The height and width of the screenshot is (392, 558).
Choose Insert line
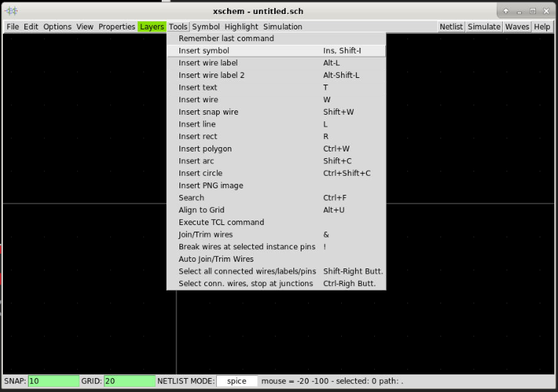(x=276, y=124)
